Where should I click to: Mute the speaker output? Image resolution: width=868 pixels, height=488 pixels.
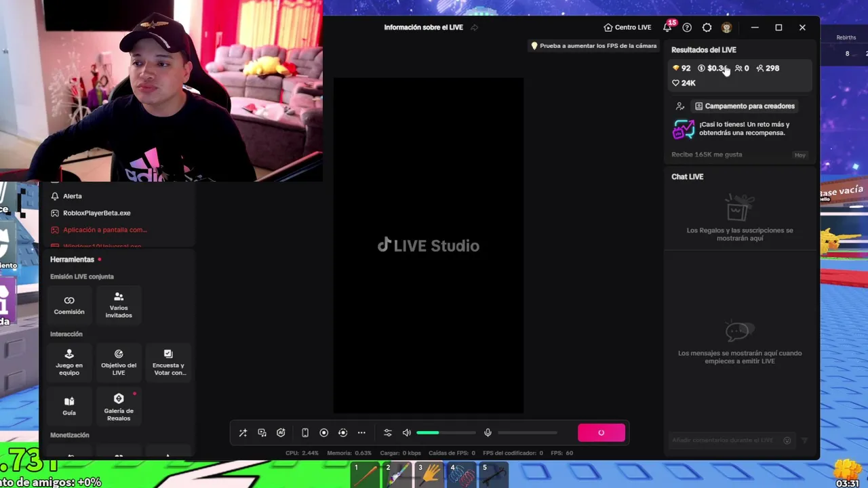point(407,432)
